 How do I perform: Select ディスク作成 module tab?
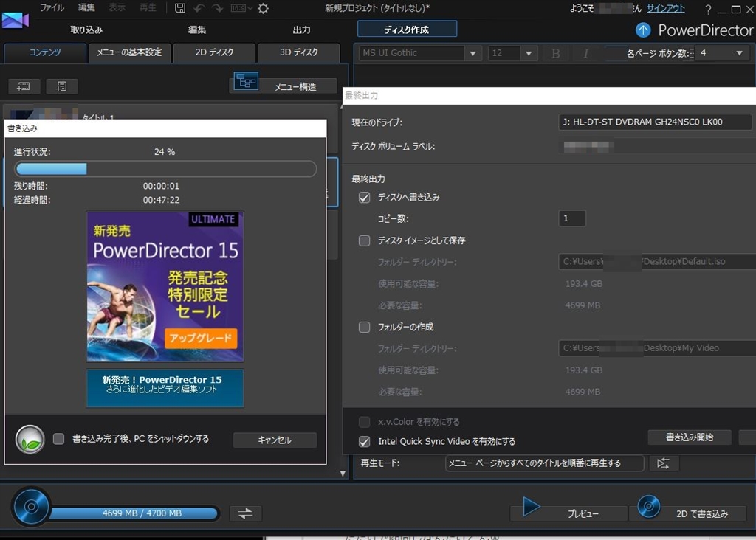coord(407,30)
